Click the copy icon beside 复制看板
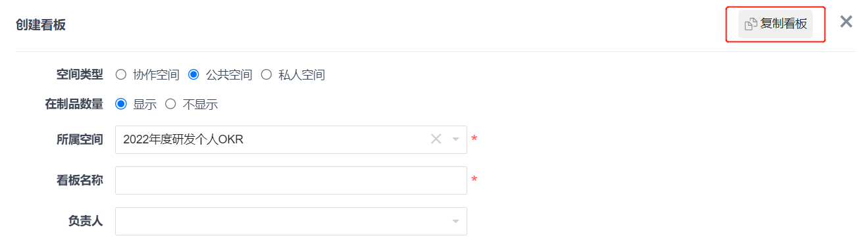The width and height of the screenshot is (868, 242). click(751, 24)
